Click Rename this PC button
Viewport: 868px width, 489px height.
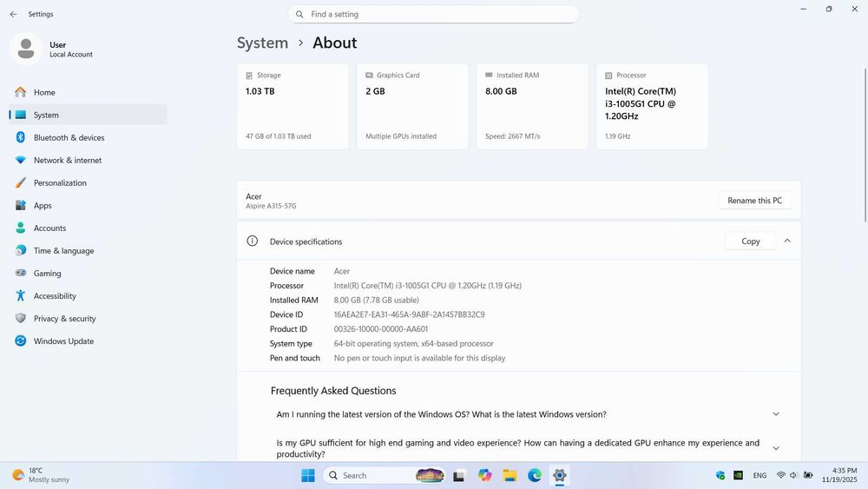pos(754,201)
